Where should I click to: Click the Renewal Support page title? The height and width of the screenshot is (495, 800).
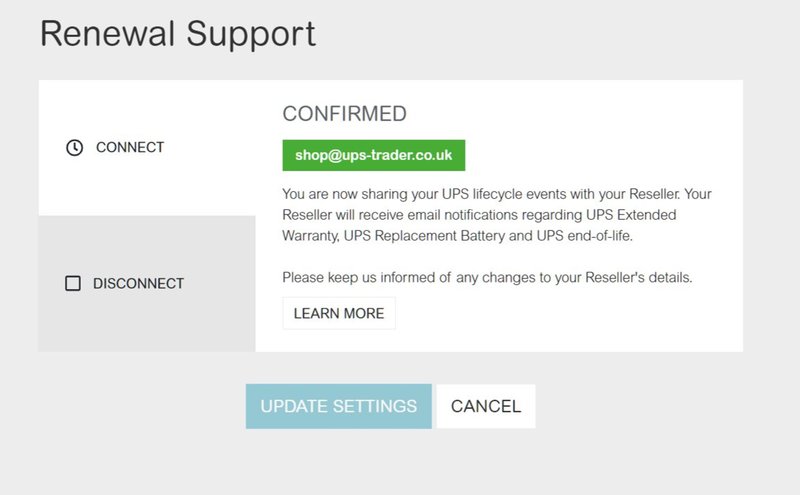point(178,34)
